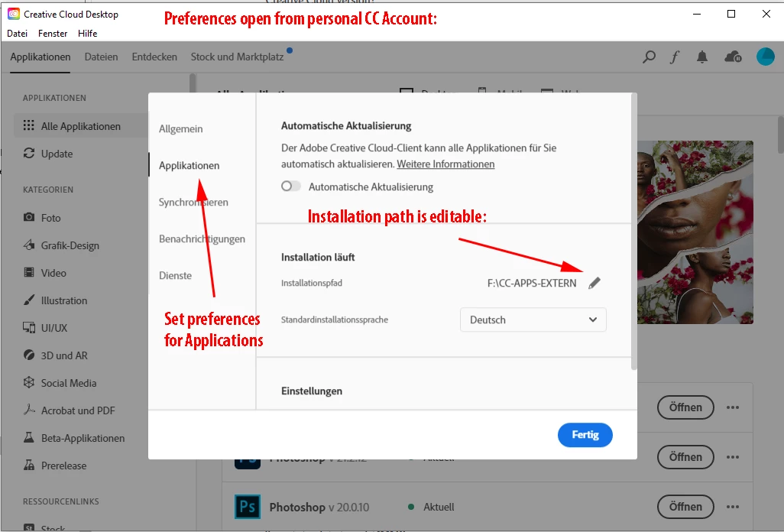This screenshot has height=532, width=784.
Task: Select the Allgemein preferences tab
Action: [181, 129]
